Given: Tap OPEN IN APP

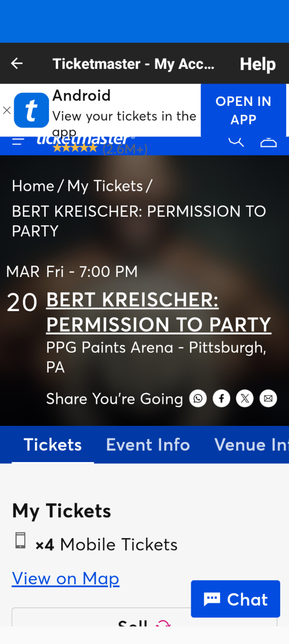Looking at the screenshot, I should [x=243, y=110].
